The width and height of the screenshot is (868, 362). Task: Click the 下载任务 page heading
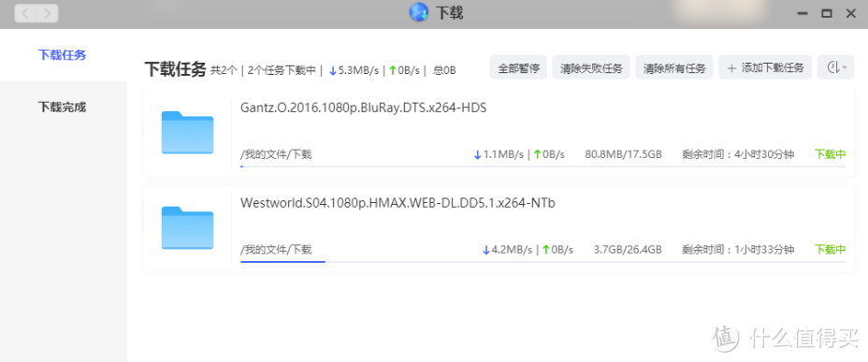point(175,69)
